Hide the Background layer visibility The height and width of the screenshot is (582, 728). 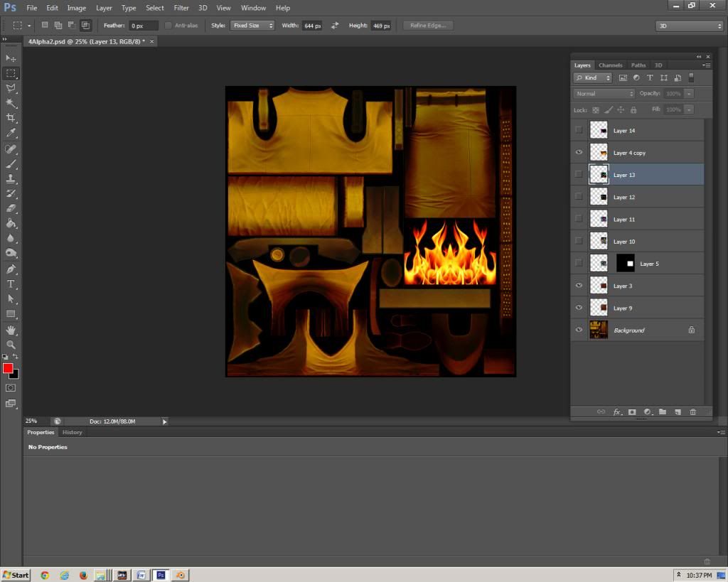(579, 330)
